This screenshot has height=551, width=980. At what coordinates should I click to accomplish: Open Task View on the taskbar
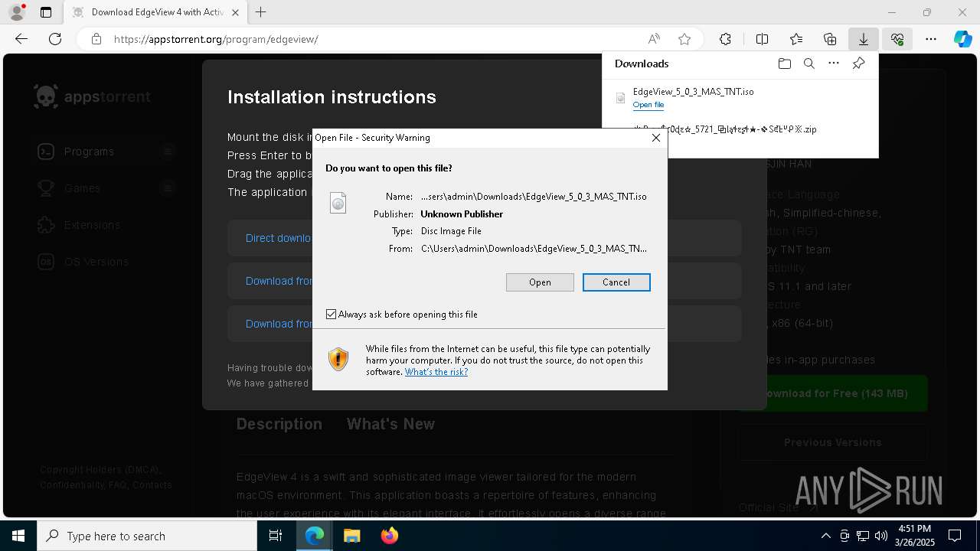[x=276, y=536]
